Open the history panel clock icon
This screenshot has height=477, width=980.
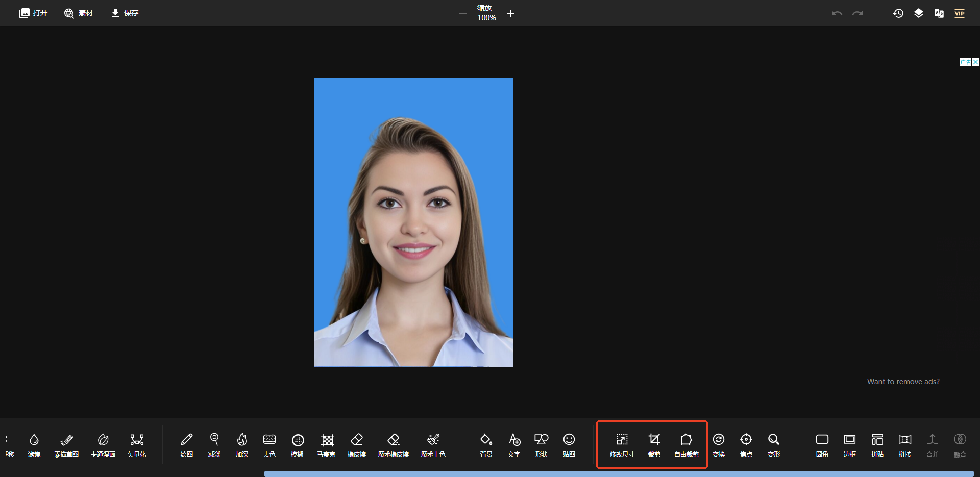pos(898,13)
